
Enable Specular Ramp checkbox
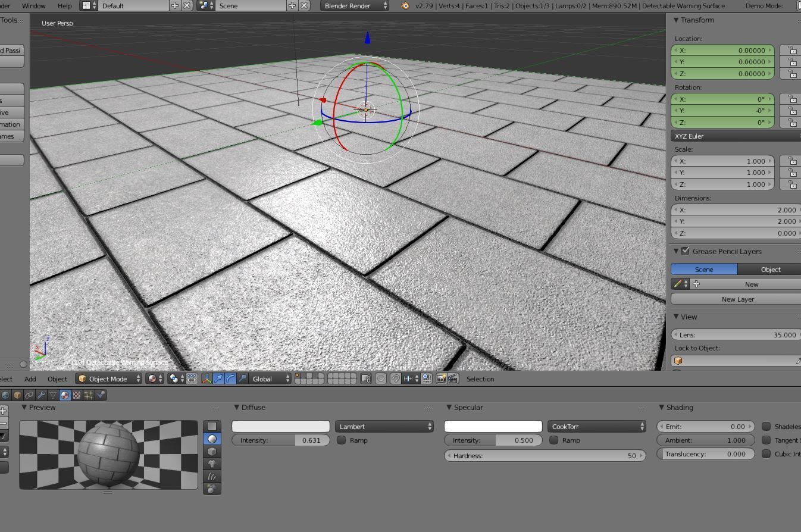[x=553, y=440]
